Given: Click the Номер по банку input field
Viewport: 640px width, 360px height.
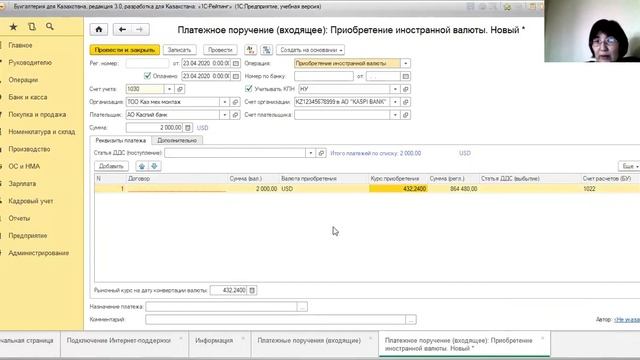Looking at the screenshot, I should coord(324,76).
